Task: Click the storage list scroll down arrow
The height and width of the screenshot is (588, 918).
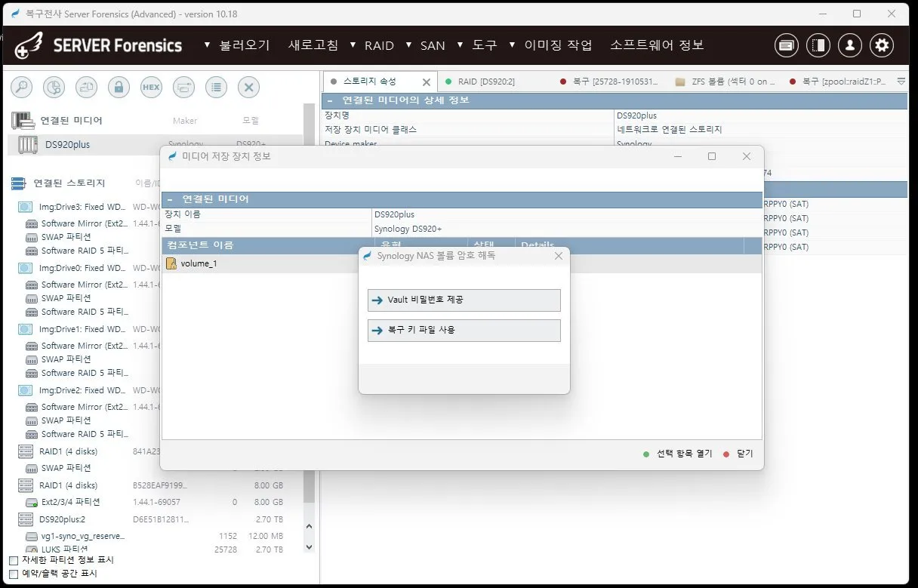Action: (309, 546)
